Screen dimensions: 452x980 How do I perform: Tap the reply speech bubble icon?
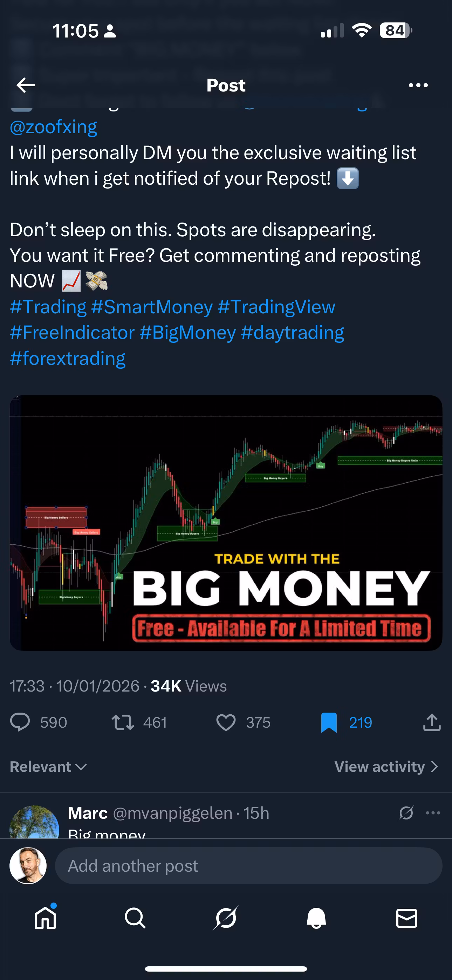coord(20,722)
